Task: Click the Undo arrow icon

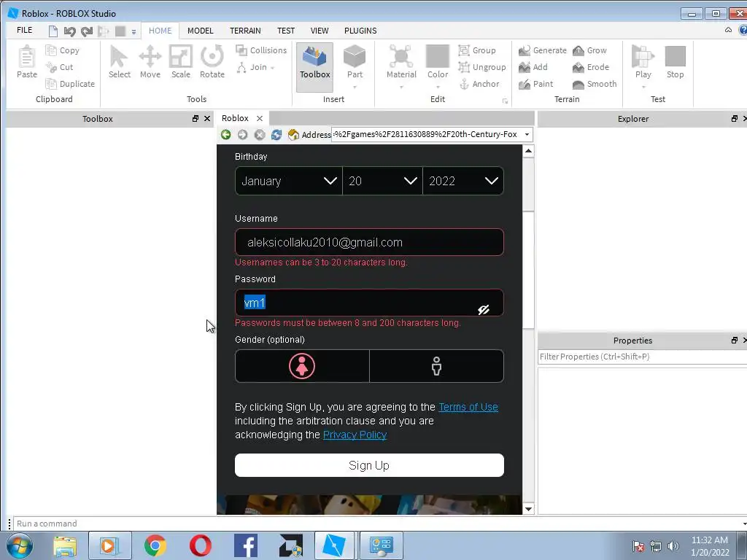Action: tap(69, 31)
